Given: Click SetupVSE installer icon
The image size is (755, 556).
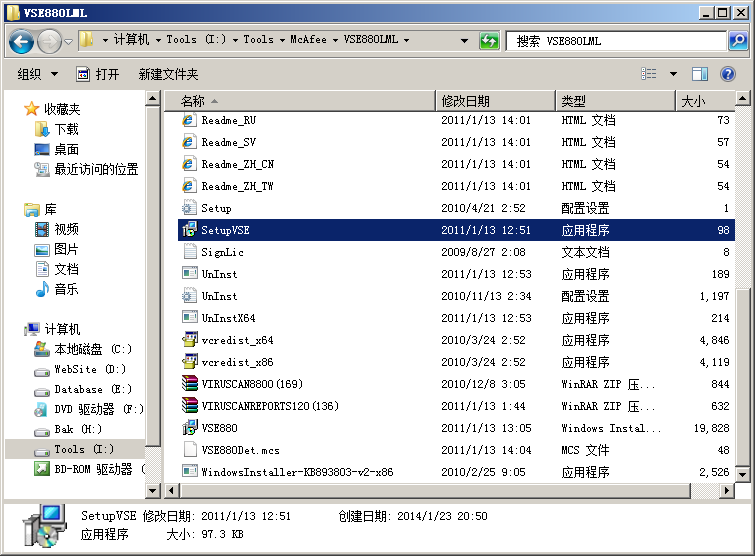Looking at the screenshot, I should click(x=189, y=230).
